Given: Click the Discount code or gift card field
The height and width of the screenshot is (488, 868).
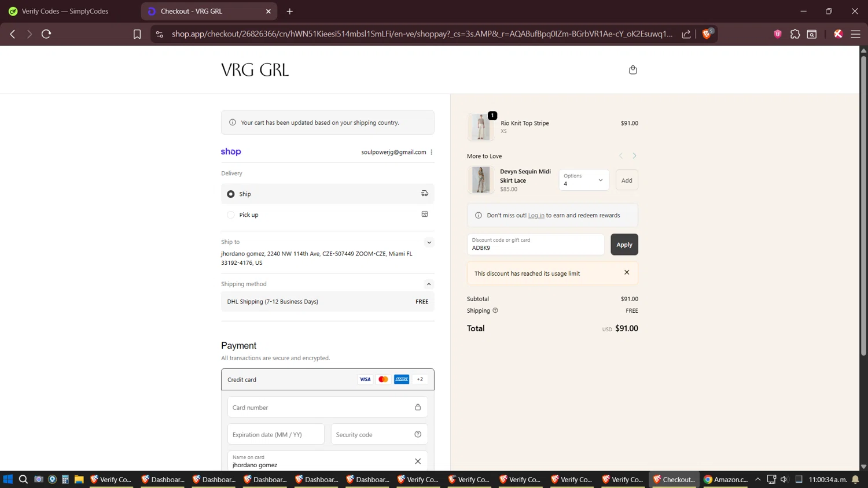Looking at the screenshot, I should [536, 245].
